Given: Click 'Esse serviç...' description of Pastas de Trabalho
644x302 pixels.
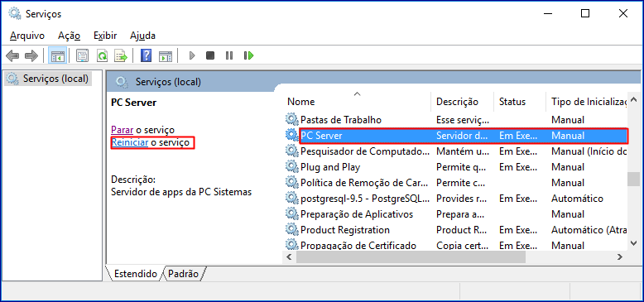Looking at the screenshot, I should [463, 120].
